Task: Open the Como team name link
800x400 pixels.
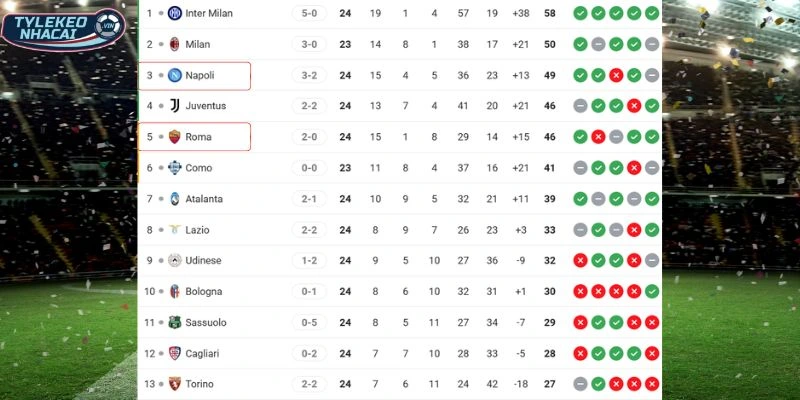Action: coord(198,168)
